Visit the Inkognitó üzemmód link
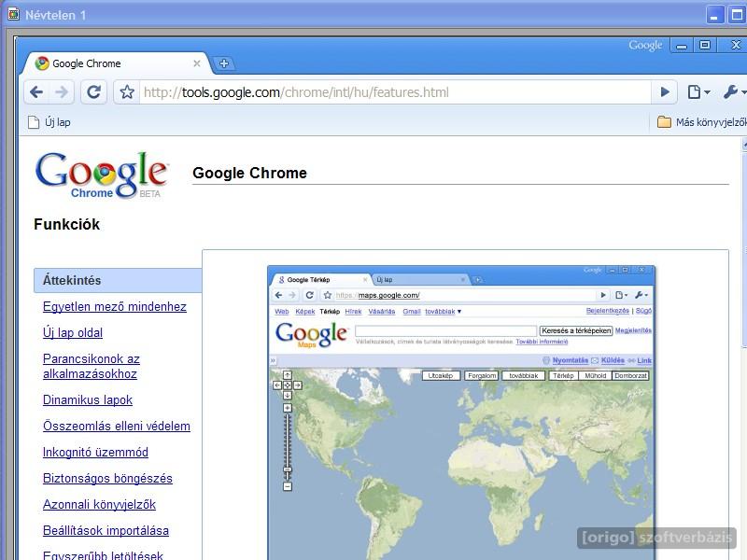Screen dimensions: 747x560 (96, 453)
